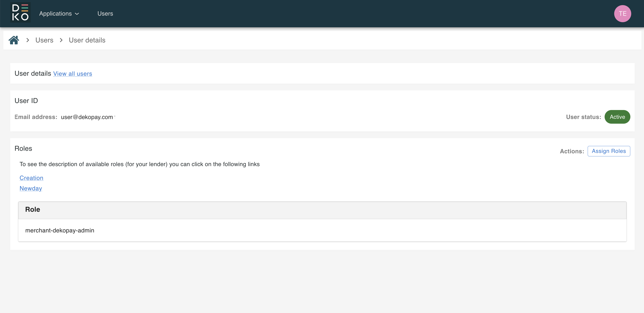644x313 pixels.
Task: Open the TE user avatar menu
Action: coord(622,13)
